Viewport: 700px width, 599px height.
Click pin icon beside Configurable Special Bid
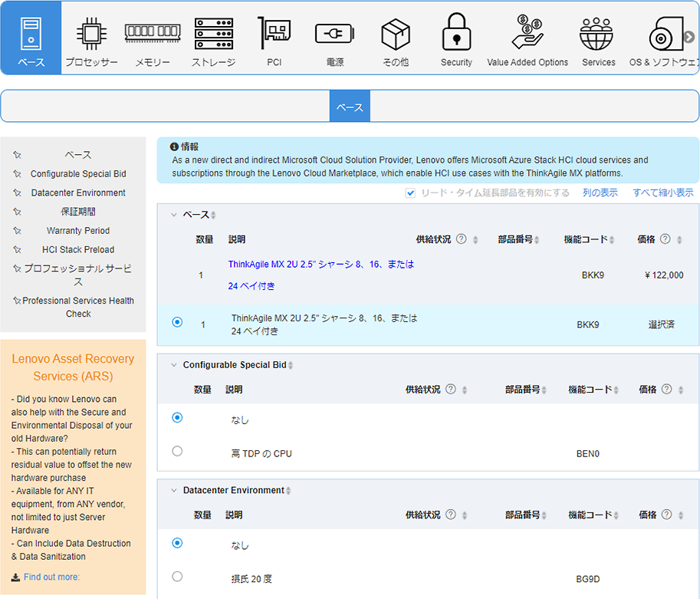[x=17, y=174]
